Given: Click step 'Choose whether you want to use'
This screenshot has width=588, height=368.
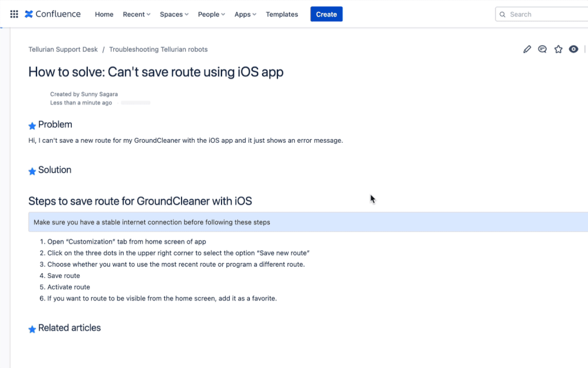Looking at the screenshot, I should click(x=176, y=264).
